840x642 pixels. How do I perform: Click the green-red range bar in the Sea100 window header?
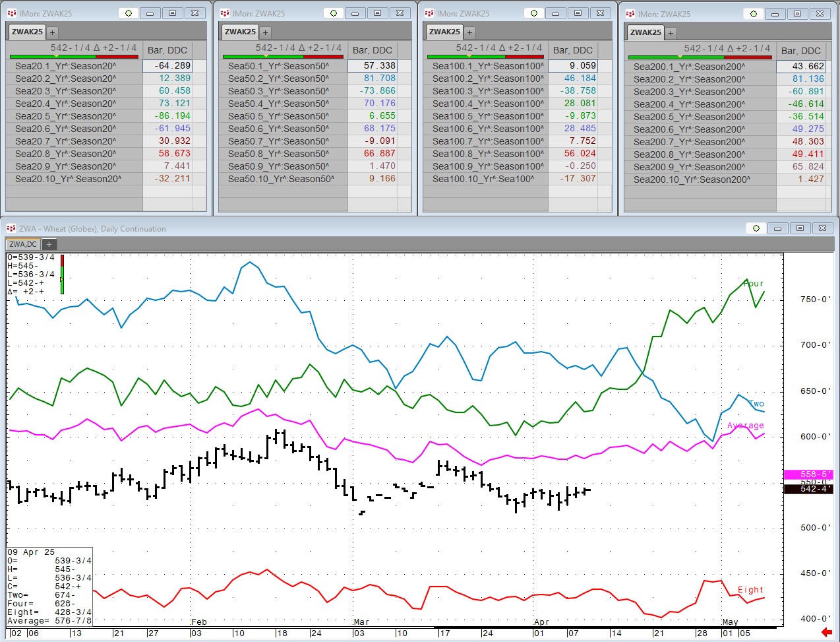(x=487, y=57)
